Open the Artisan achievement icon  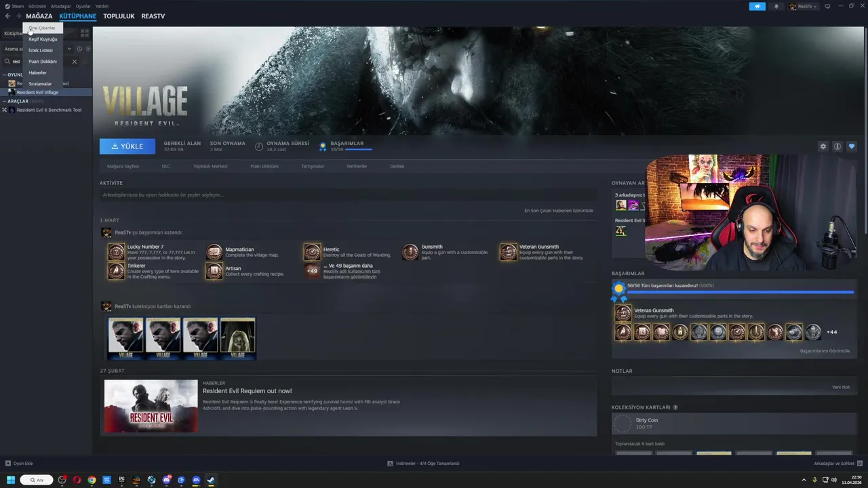click(214, 271)
